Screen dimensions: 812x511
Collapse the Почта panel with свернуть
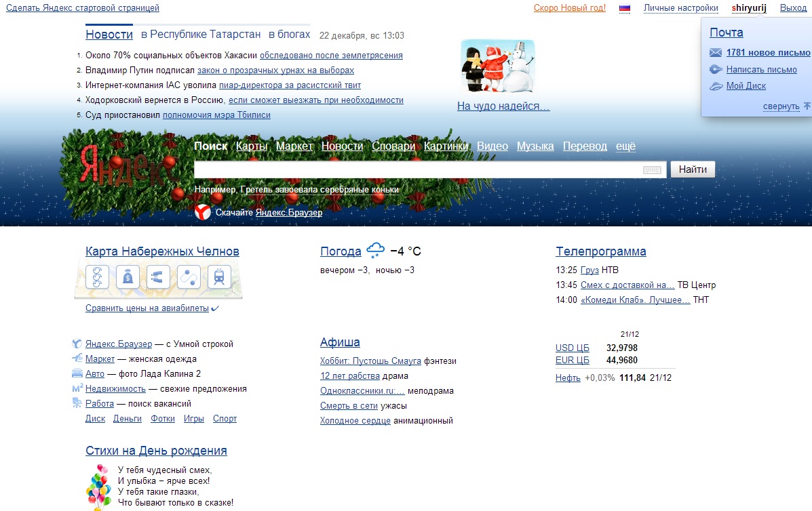tap(781, 106)
